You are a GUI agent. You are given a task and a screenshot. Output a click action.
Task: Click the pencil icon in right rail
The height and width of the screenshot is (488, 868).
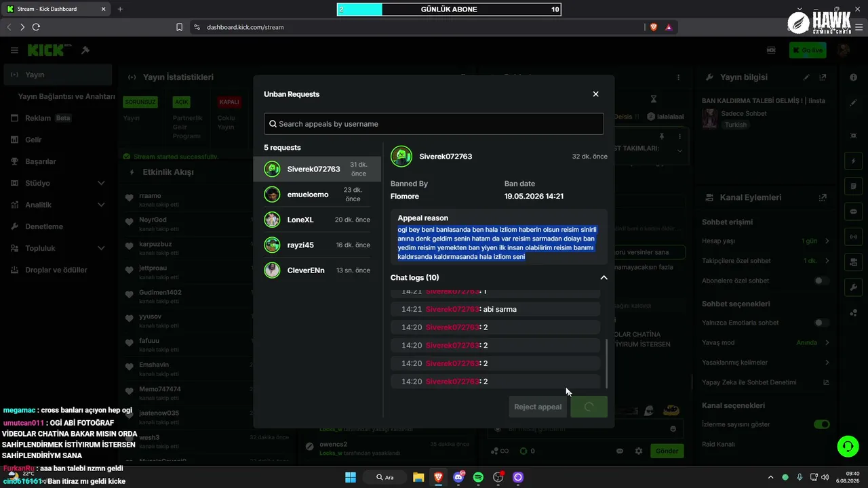854,103
